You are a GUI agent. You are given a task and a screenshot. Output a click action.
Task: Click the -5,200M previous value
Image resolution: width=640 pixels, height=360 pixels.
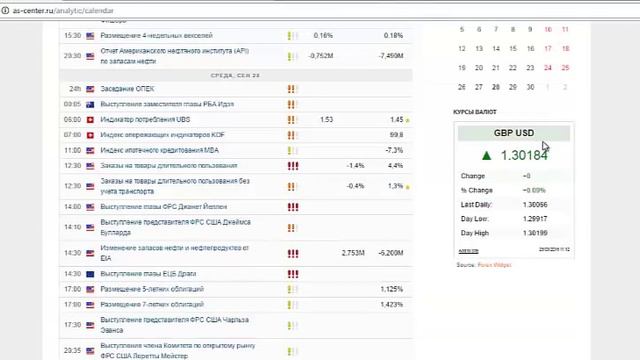(391, 253)
